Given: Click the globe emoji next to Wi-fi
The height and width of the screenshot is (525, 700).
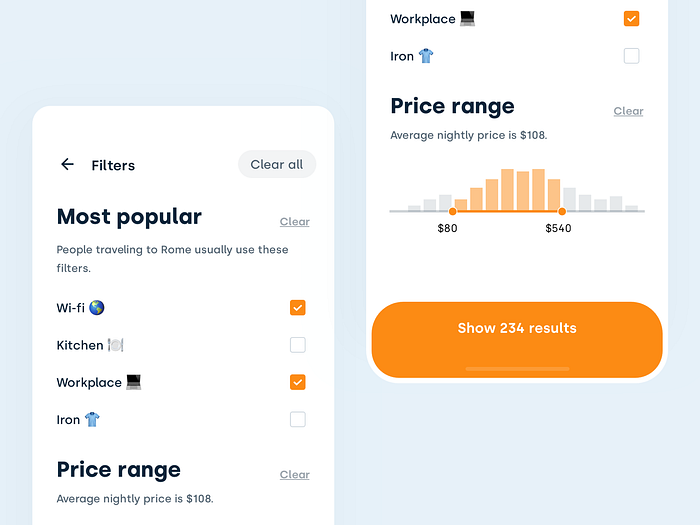Looking at the screenshot, I should pos(96,308).
